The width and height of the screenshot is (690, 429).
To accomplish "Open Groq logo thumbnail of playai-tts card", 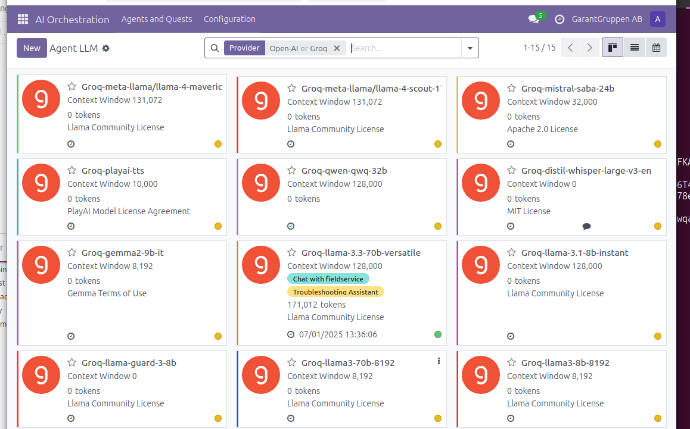I will (41, 183).
